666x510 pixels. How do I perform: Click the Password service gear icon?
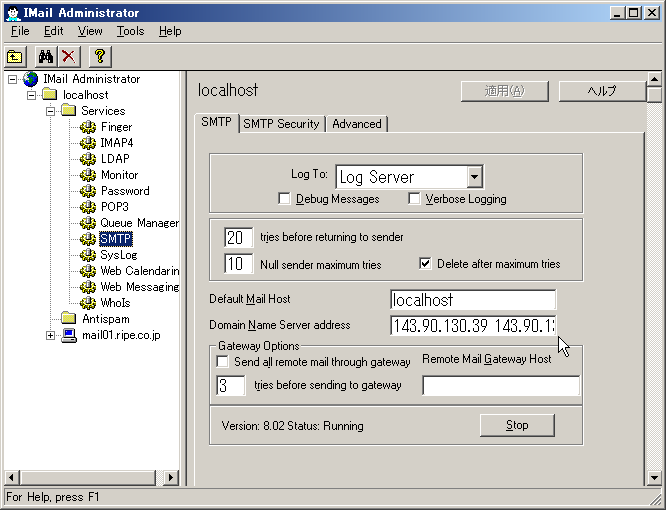point(88,191)
